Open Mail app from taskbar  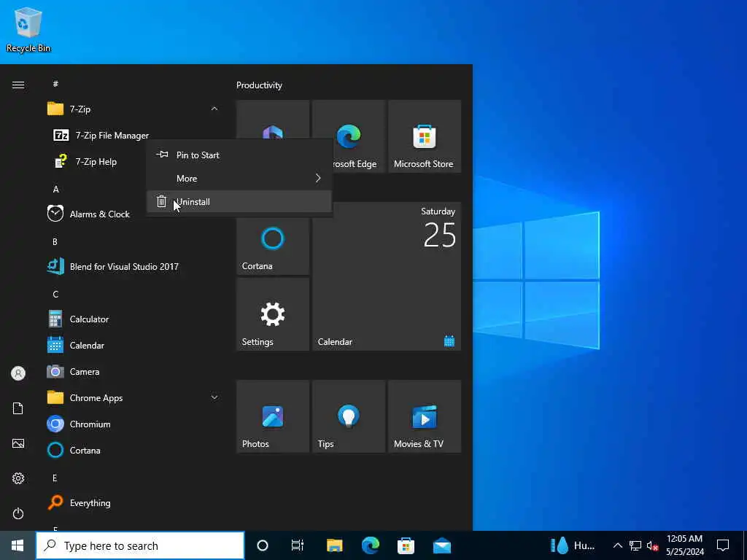pyautogui.click(x=441, y=545)
